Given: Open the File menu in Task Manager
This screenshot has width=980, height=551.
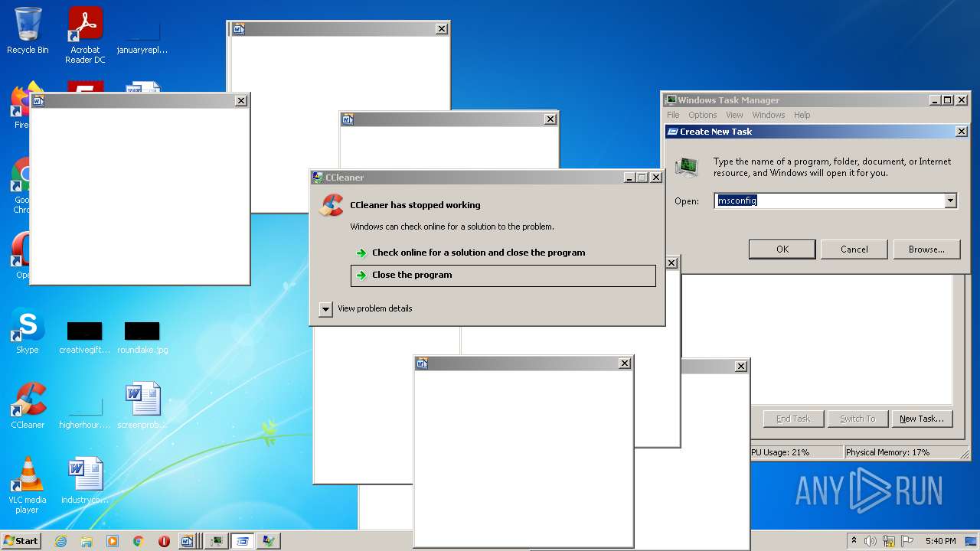Looking at the screenshot, I should tap(673, 115).
